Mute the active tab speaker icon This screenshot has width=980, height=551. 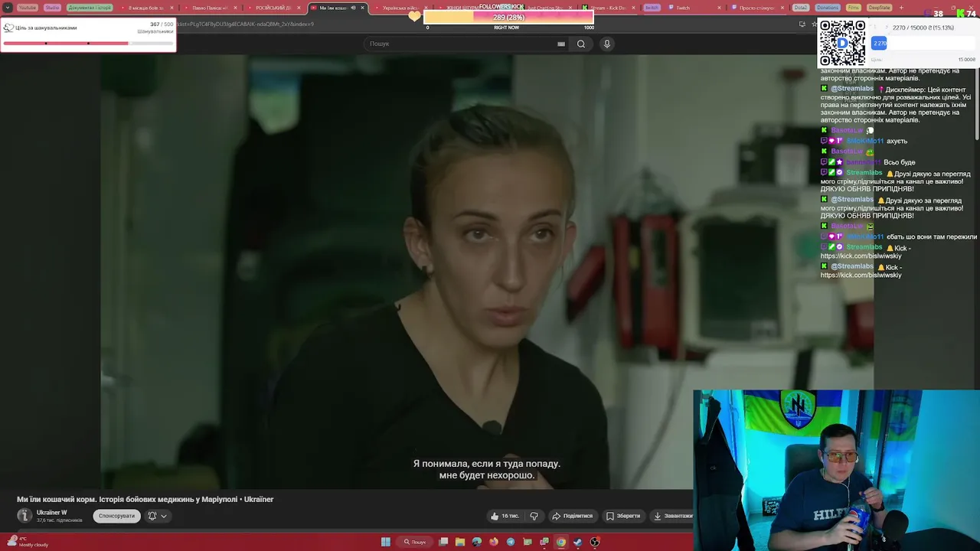point(353,8)
